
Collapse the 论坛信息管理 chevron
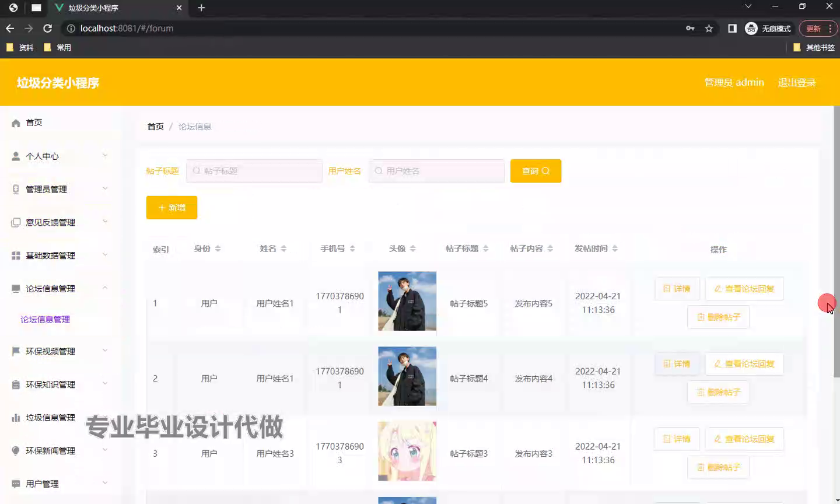[x=105, y=288]
